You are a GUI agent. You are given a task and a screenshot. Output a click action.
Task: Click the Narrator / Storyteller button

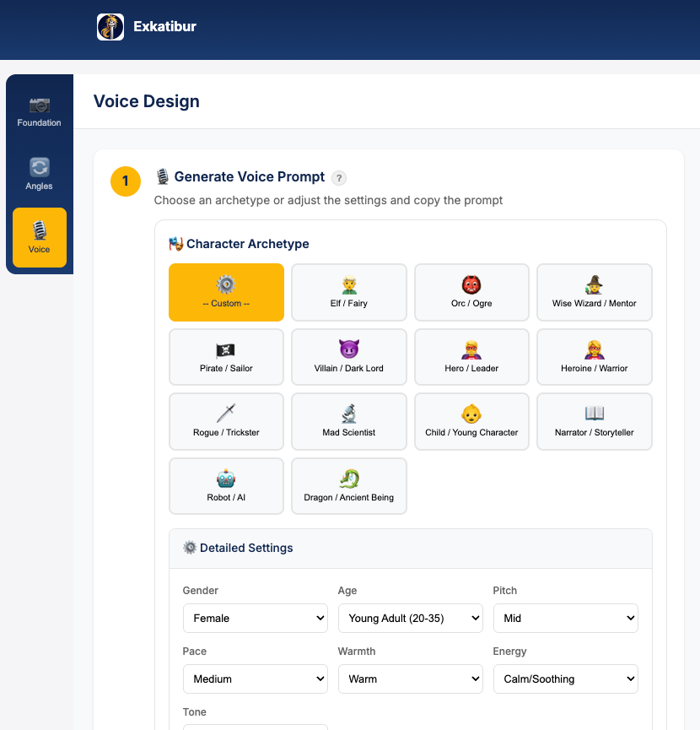pyautogui.click(x=595, y=421)
